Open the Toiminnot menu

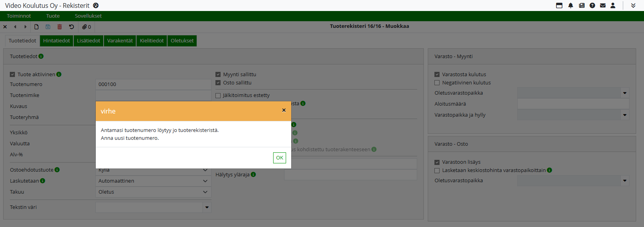tap(19, 16)
